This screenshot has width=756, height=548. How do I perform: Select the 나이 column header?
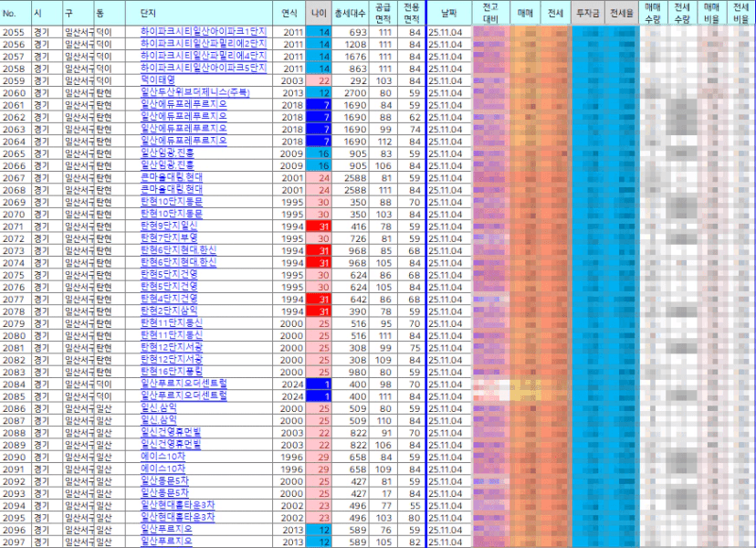pyautogui.click(x=319, y=13)
